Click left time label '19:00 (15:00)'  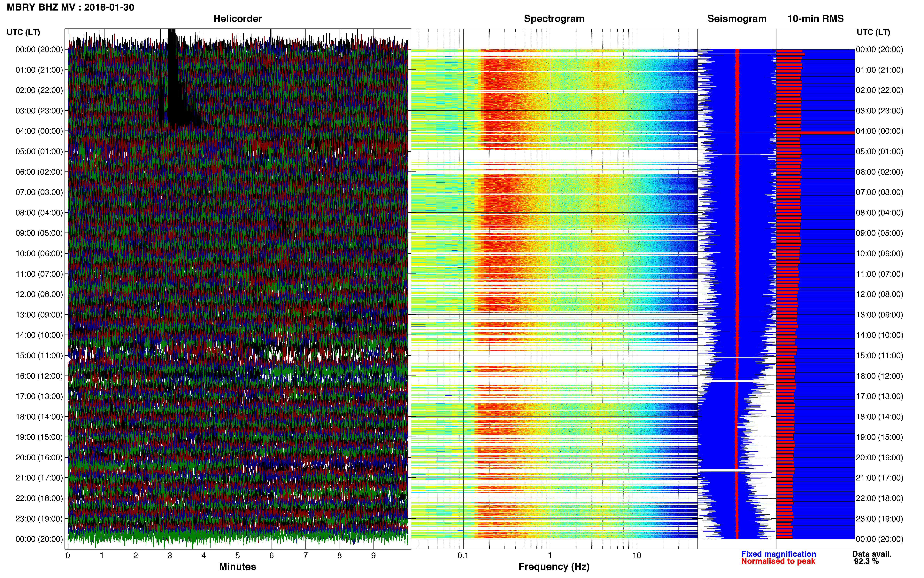pyautogui.click(x=39, y=437)
